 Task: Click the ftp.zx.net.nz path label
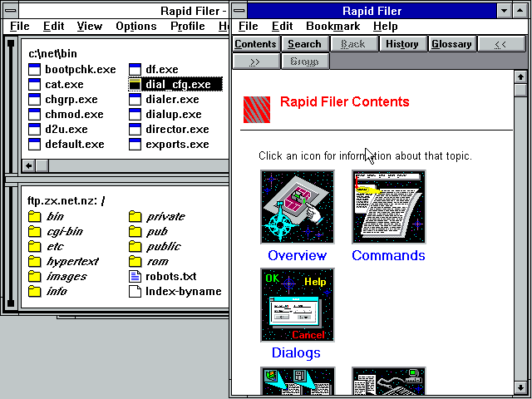pos(66,201)
